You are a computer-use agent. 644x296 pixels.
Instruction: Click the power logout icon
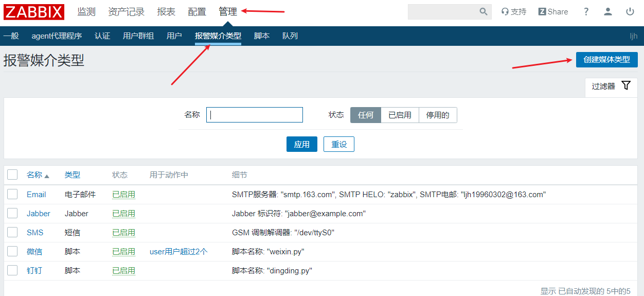click(x=630, y=12)
